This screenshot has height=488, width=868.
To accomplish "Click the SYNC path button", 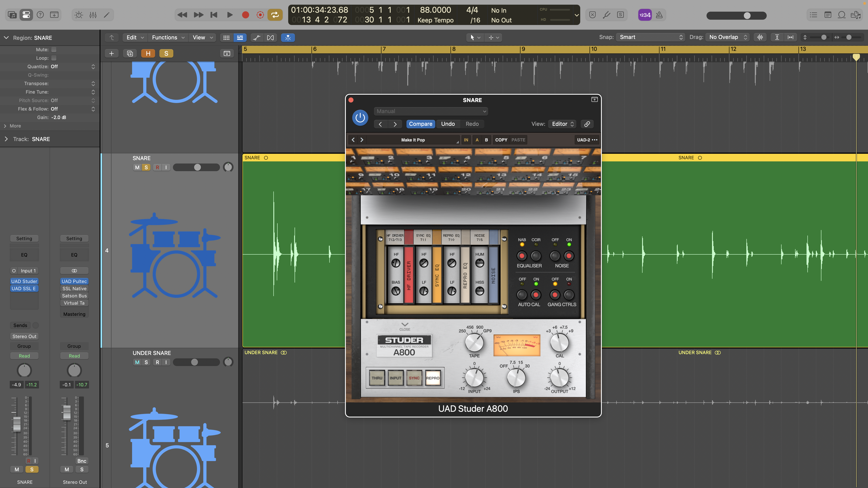I will click(414, 378).
